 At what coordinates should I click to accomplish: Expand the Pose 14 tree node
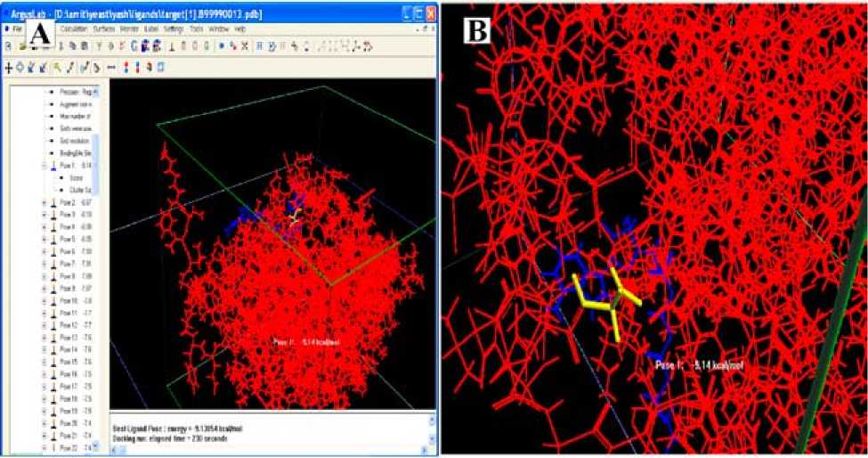45,350
